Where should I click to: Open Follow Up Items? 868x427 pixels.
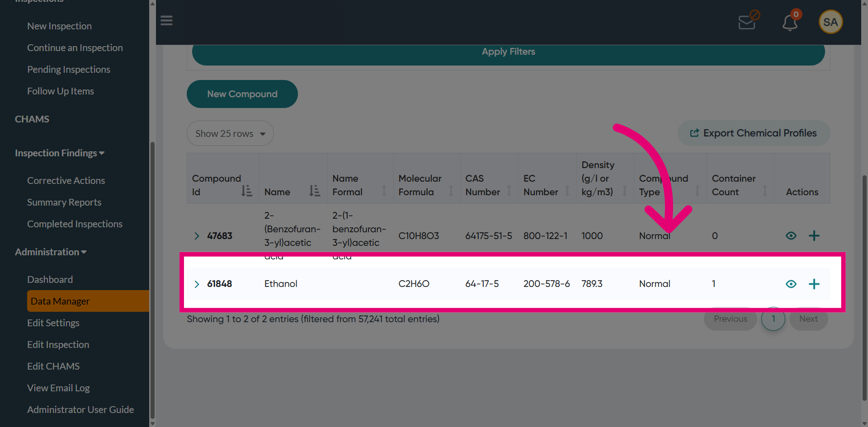click(61, 91)
